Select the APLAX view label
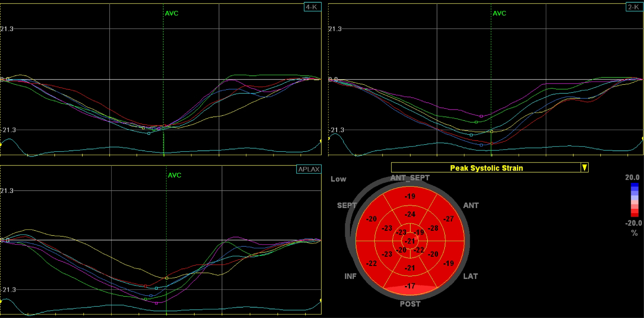This screenshot has height=318, width=644. click(x=309, y=169)
